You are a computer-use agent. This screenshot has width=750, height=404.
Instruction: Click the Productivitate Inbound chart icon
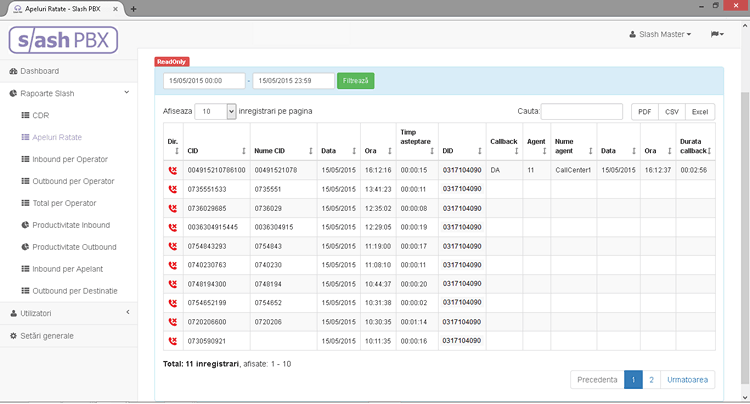pyautogui.click(x=25, y=225)
